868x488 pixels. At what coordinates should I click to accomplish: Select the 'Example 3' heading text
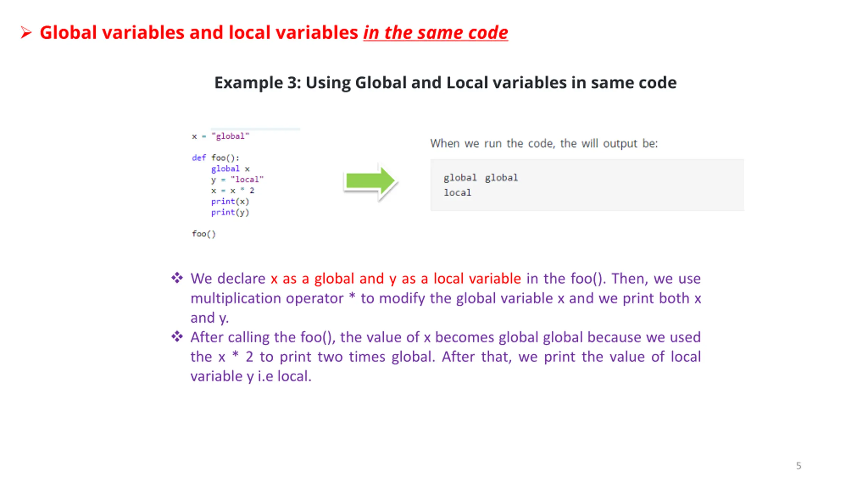point(445,83)
